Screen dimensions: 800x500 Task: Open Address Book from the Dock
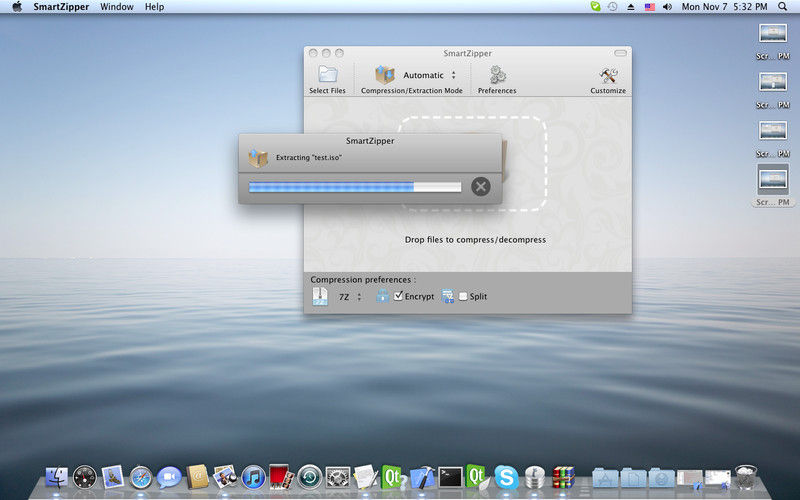point(197,477)
